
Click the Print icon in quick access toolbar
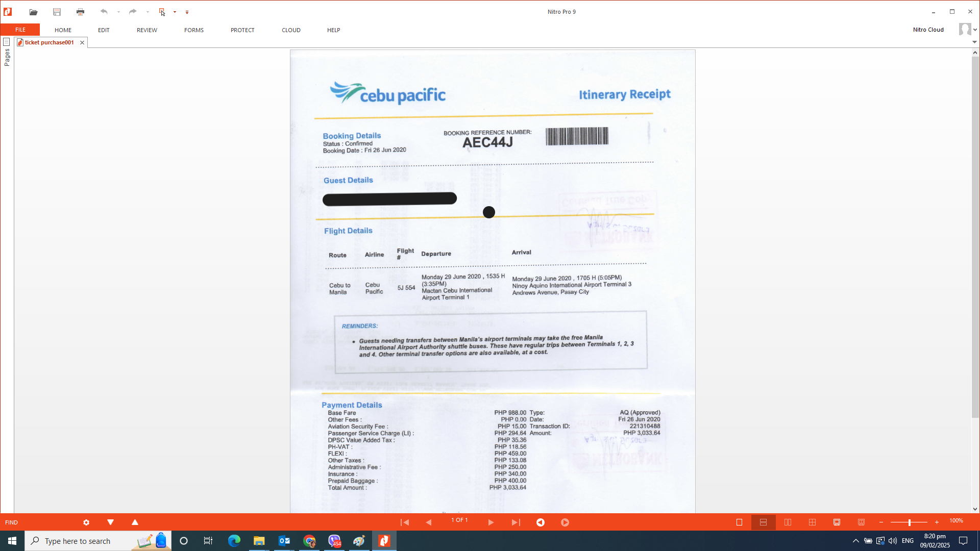click(x=80, y=12)
